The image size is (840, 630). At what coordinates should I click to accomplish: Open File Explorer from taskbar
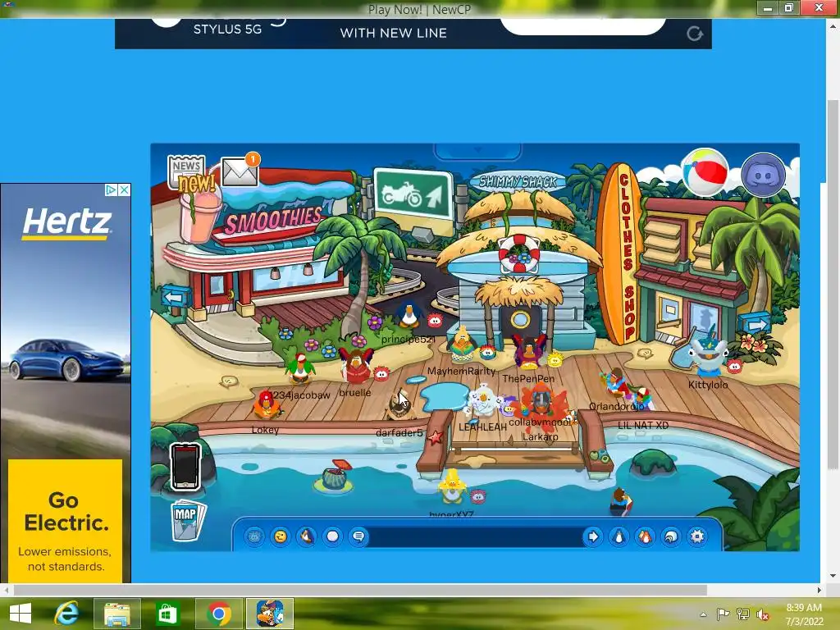117,614
